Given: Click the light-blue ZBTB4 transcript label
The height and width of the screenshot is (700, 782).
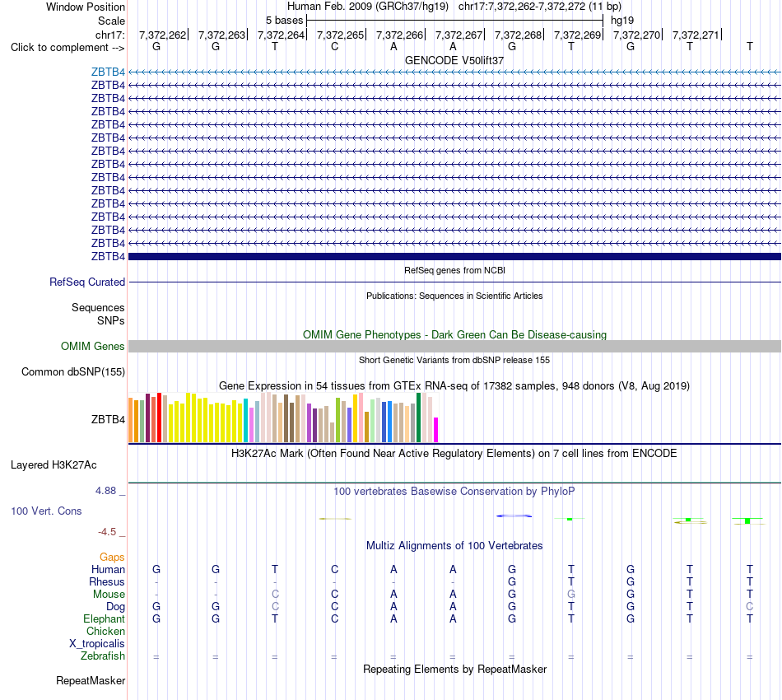Looking at the screenshot, I should tap(108, 72).
